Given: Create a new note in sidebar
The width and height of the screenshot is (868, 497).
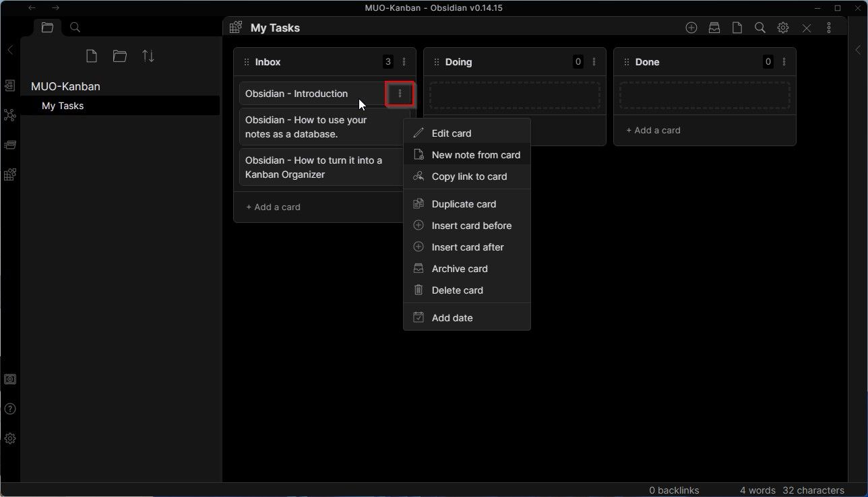Looking at the screenshot, I should pyautogui.click(x=92, y=56).
